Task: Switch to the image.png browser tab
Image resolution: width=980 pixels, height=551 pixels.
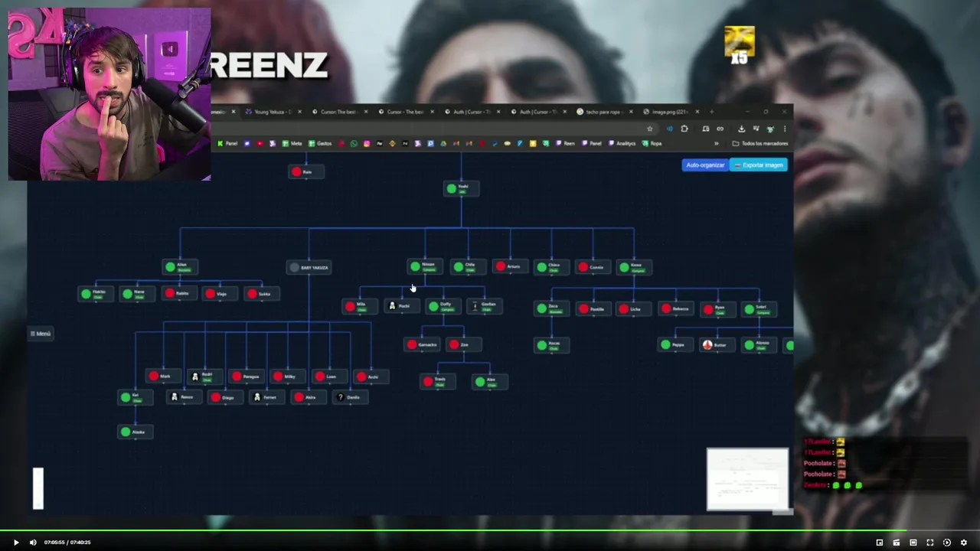Action: 669,112
